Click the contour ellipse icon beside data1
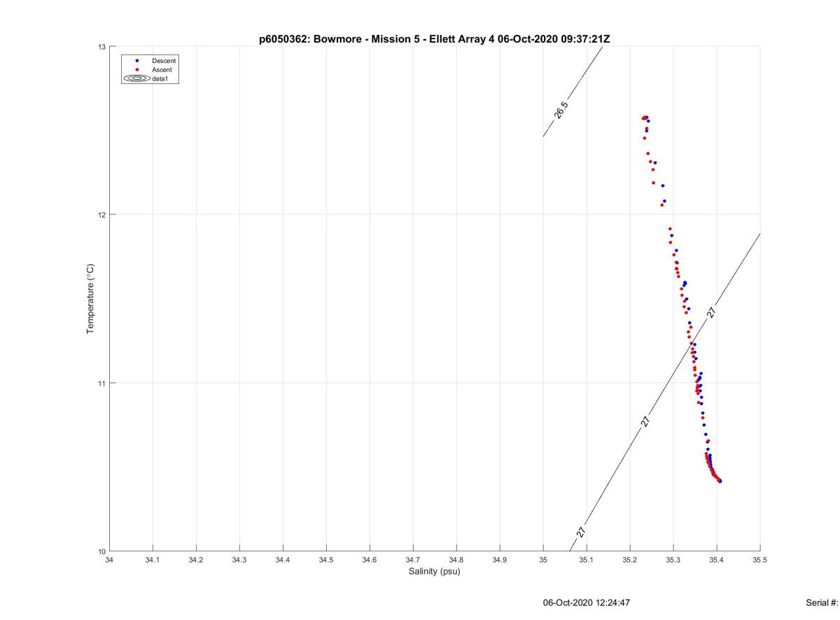840x620 pixels. click(136, 79)
